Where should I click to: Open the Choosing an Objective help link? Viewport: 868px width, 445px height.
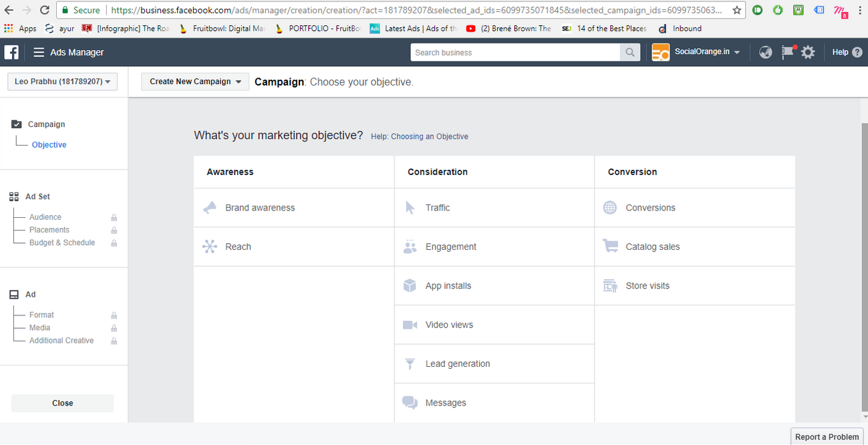tap(419, 136)
